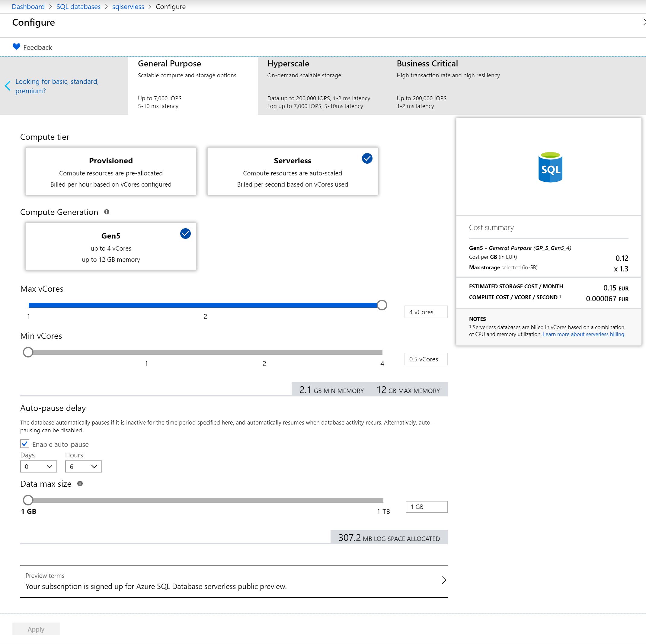Image resolution: width=646 pixels, height=644 pixels.
Task: Click the 1 GB data size field
Action: tap(427, 507)
